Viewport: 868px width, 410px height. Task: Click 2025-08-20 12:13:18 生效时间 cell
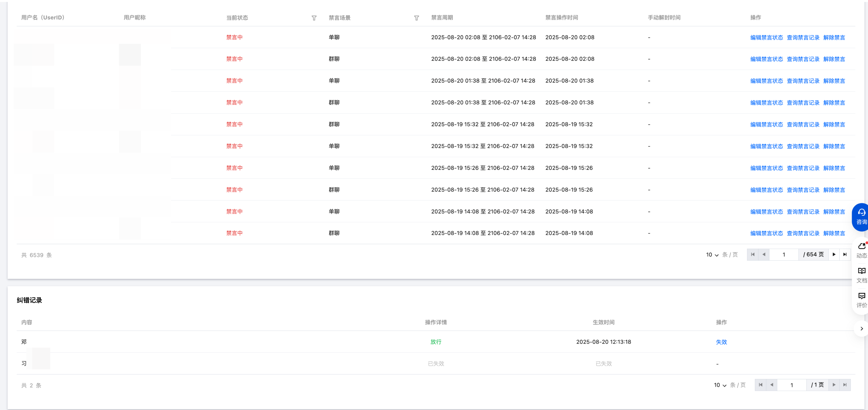tap(603, 342)
